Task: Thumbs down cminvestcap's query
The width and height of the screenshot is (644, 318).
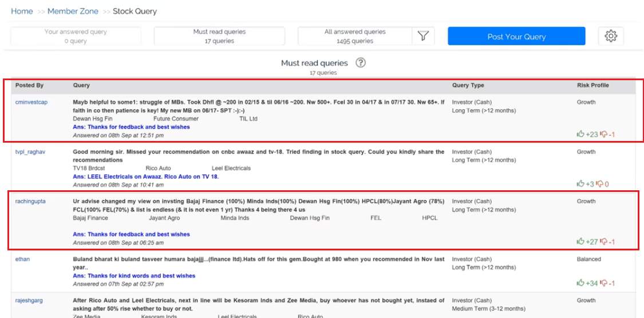Action: [x=603, y=135]
